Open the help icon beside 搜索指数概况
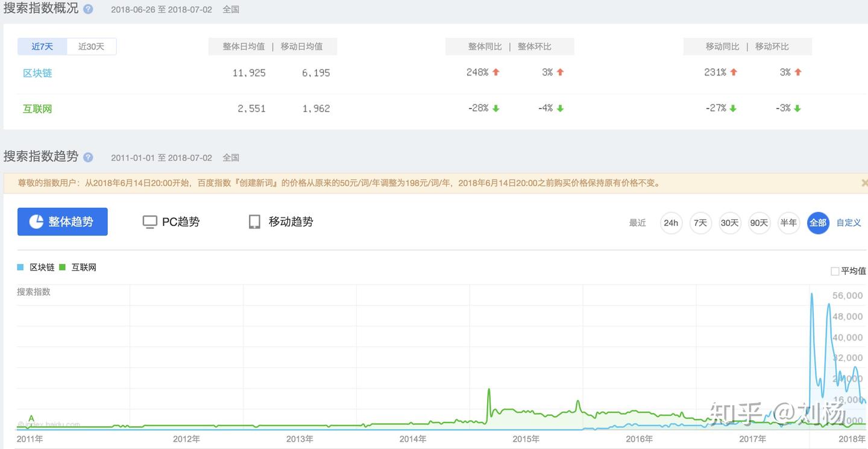 tap(87, 8)
